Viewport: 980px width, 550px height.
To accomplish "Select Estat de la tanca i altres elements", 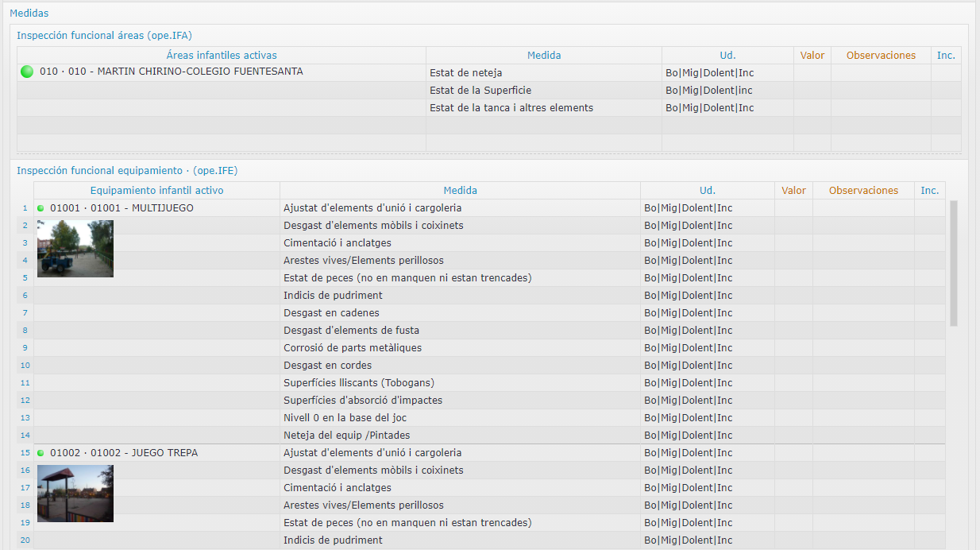I will [511, 108].
